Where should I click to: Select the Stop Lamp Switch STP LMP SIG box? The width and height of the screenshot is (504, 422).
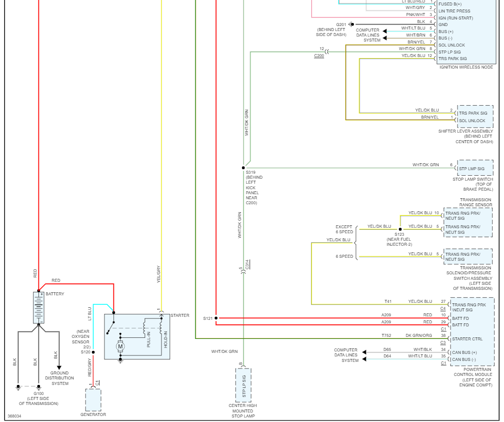475,168
